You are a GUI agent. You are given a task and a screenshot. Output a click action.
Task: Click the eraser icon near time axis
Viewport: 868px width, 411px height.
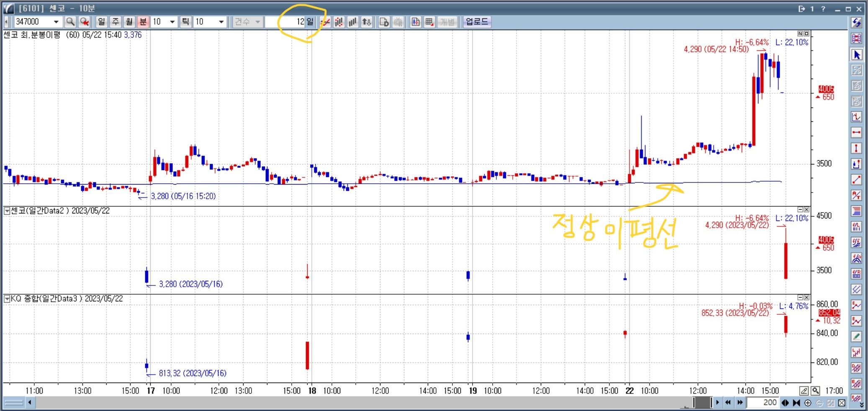[x=804, y=391]
